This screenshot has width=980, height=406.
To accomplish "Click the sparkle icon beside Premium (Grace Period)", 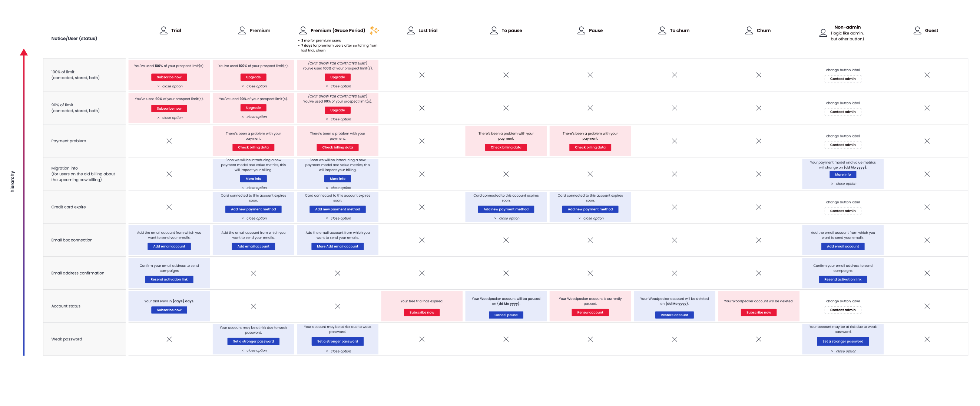I will point(374,30).
